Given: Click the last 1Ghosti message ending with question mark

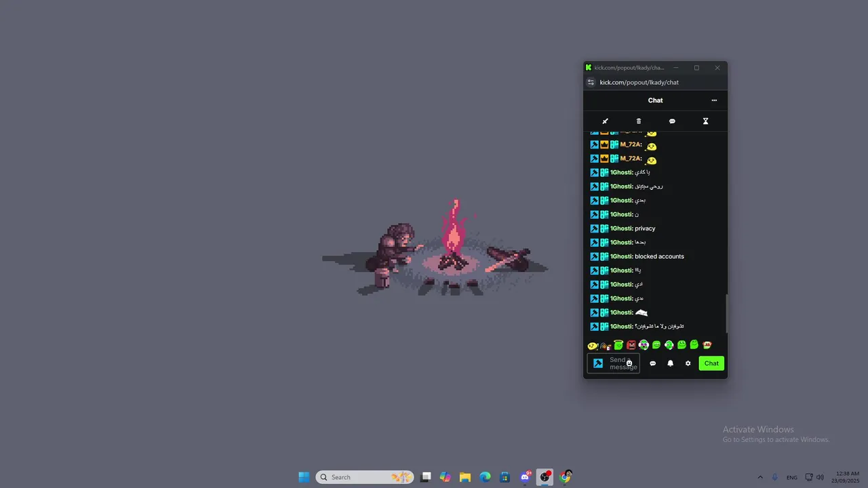Looking at the screenshot, I should [659, 327].
